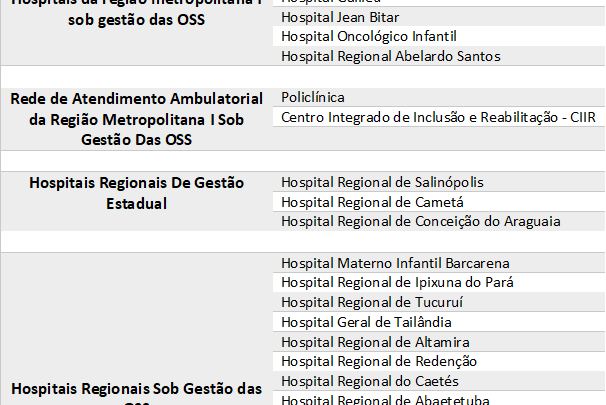Image resolution: width=606 pixels, height=405 pixels.
Task: Select the Hospitais Regionais Sob Gestão das OSS heading
Action: (136, 393)
